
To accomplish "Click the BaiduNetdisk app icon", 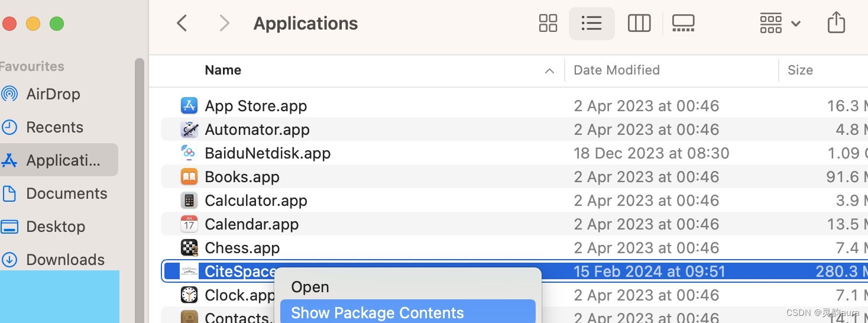I will pos(189,153).
